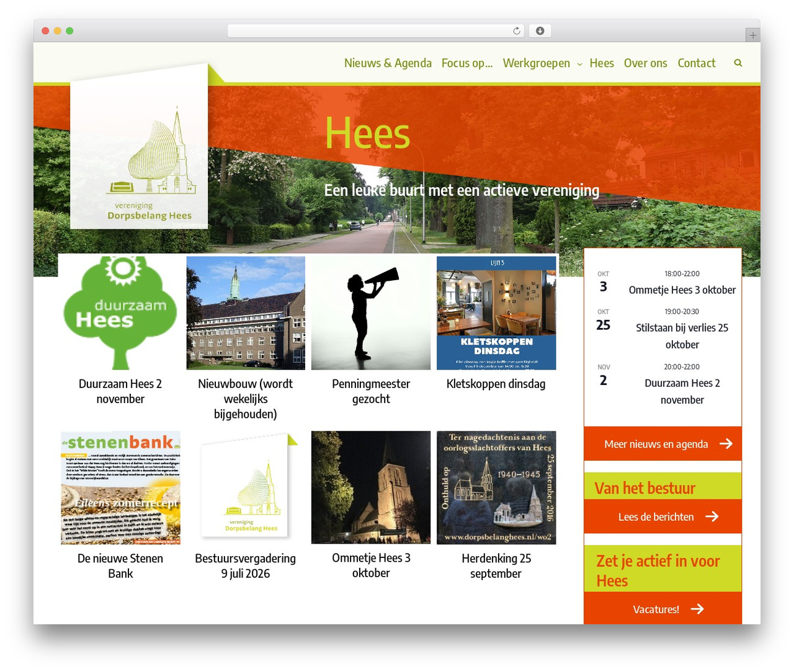Open the duurzaam Hees green tree thumbnail
This screenshot has width=794, height=672.
click(120, 313)
